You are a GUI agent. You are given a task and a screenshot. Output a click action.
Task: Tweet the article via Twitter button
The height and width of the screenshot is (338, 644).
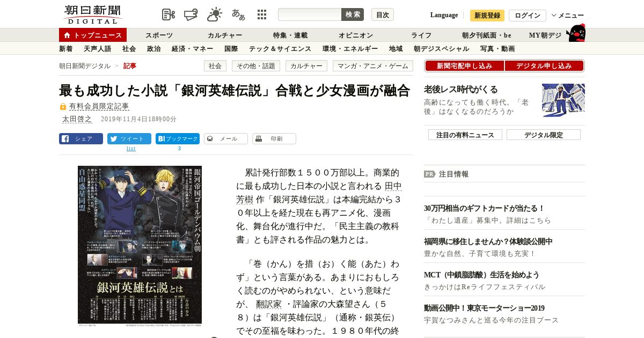(x=129, y=139)
